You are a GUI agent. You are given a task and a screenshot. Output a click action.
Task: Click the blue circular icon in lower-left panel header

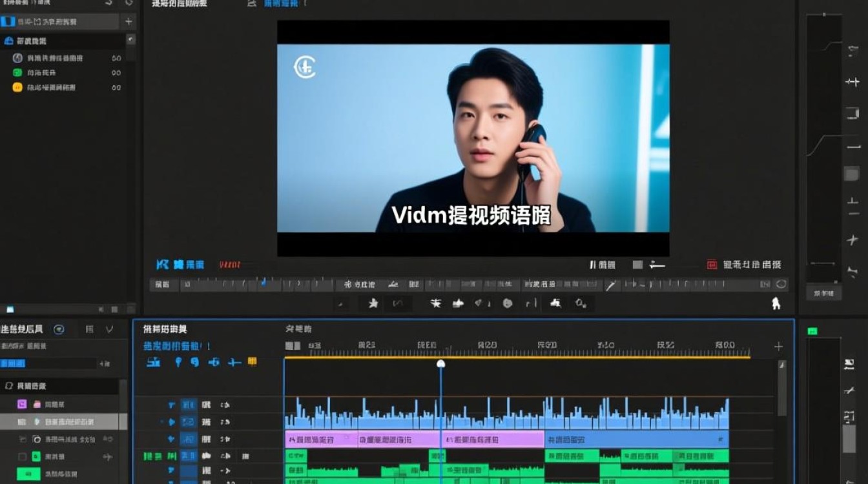[59, 329]
